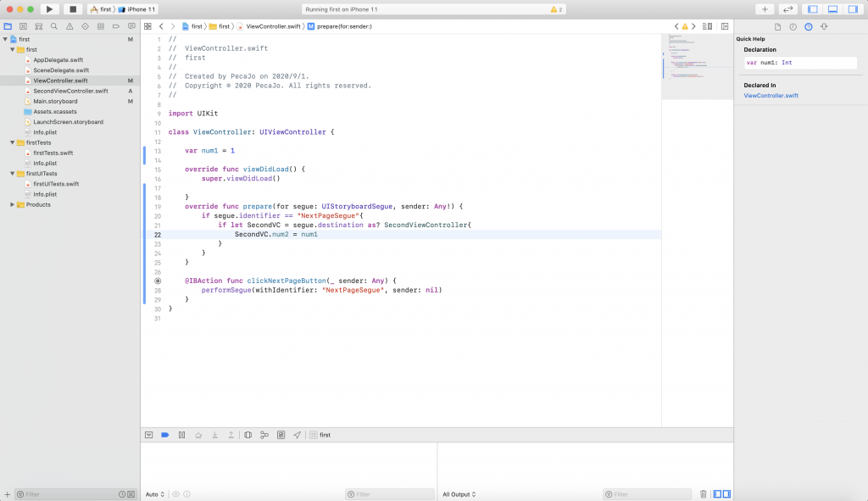Screen dimensions: 868x501
Task: Clear console with the trash icon
Action: point(703,494)
